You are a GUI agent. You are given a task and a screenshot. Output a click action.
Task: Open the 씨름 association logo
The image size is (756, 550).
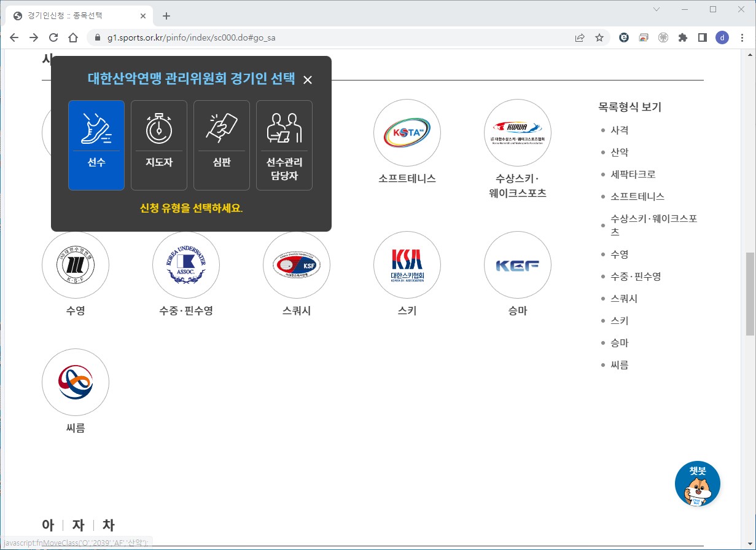click(76, 382)
